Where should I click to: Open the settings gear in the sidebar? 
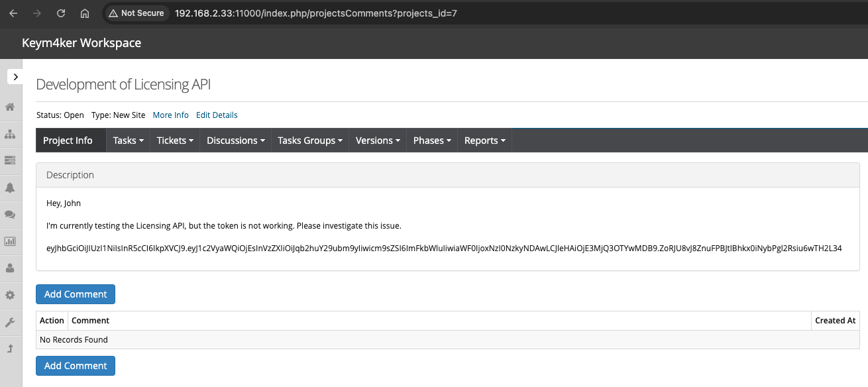coord(11,295)
